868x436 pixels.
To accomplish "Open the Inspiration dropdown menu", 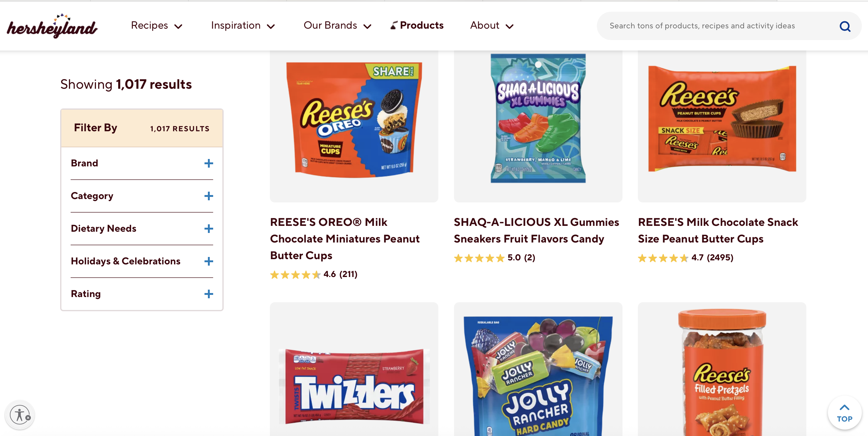I will tap(243, 26).
